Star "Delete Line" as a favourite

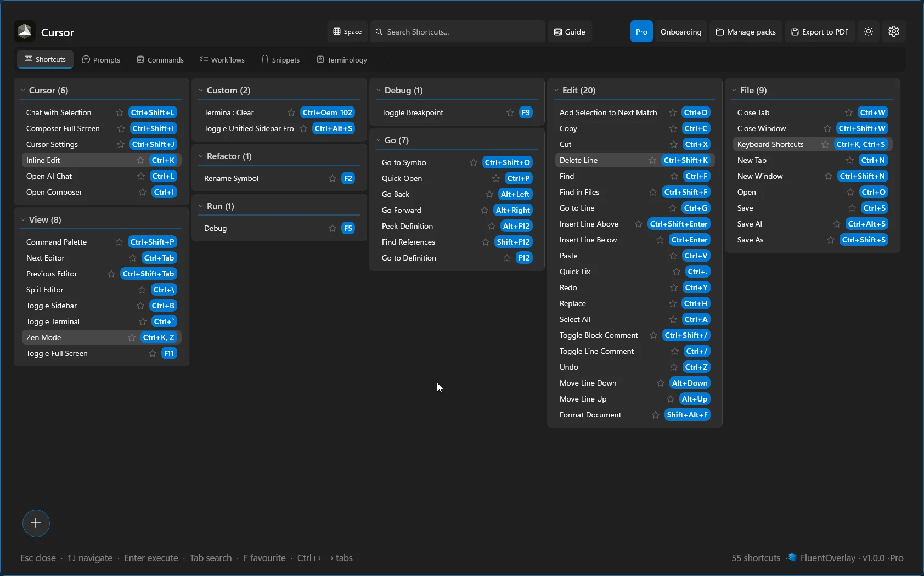coord(652,160)
